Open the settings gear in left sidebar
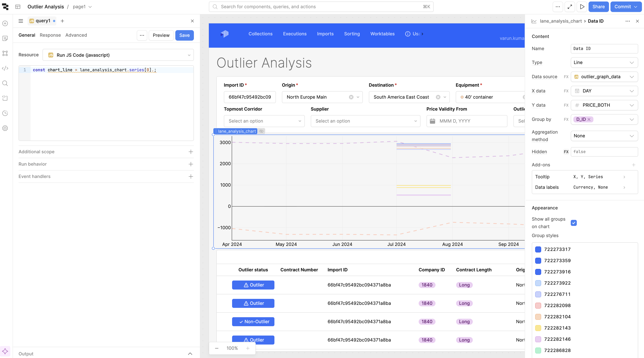Viewport: 644px width, 358px height. click(5, 128)
